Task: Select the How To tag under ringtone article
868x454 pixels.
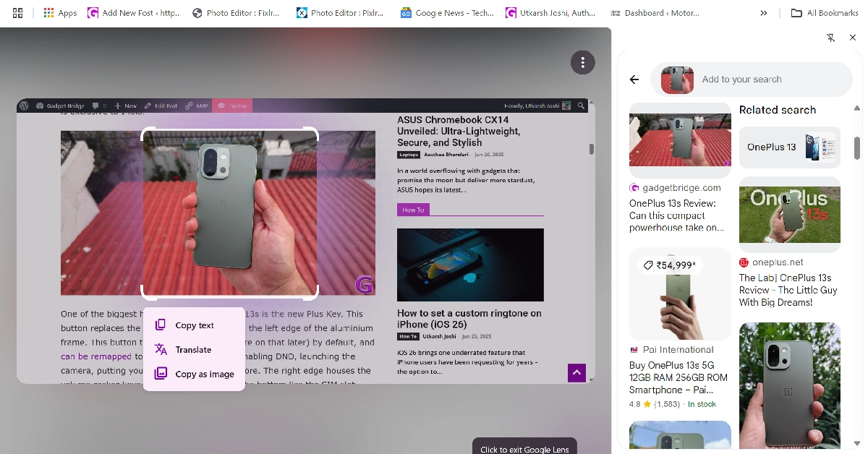Action: click(x=408, y=336)
